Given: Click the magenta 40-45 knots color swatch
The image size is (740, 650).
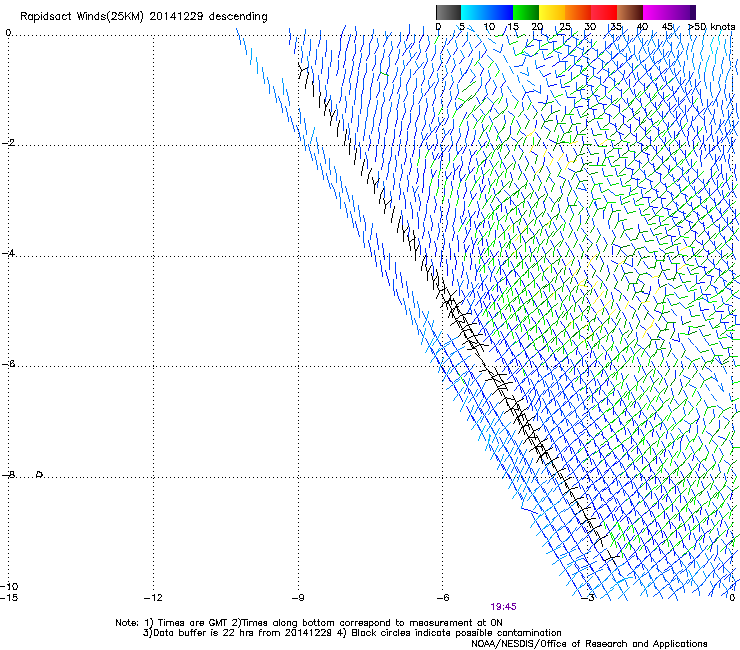Looking at the screenshot, I should pyautogui.click(x=656, y=12).
